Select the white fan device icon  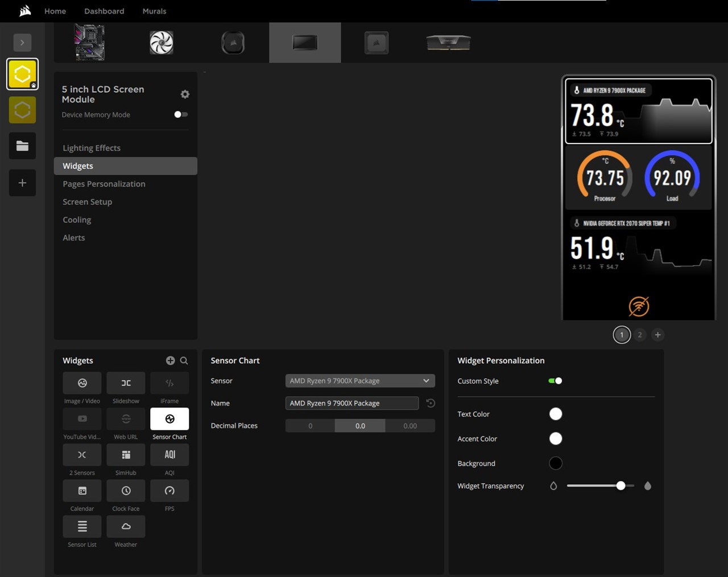(x=162, y=43)
